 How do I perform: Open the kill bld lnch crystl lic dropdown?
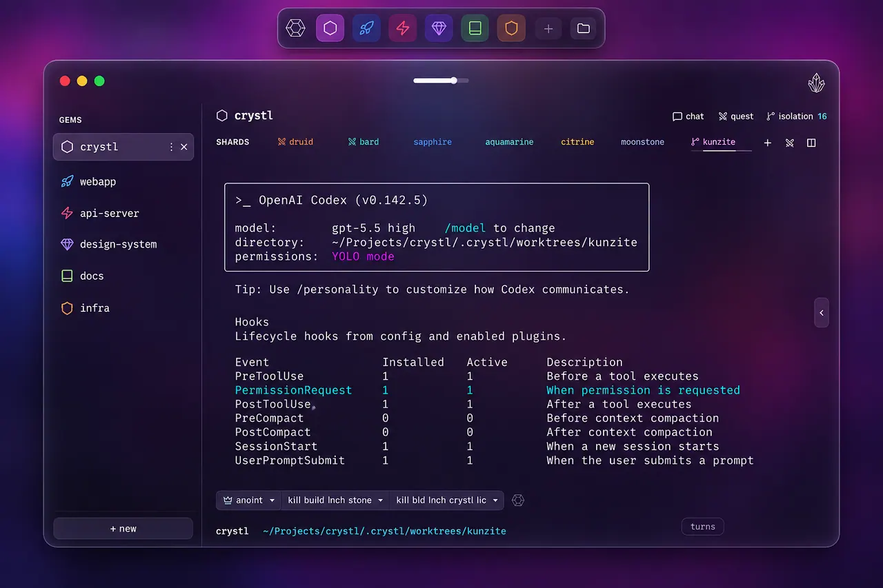point(446,500)
